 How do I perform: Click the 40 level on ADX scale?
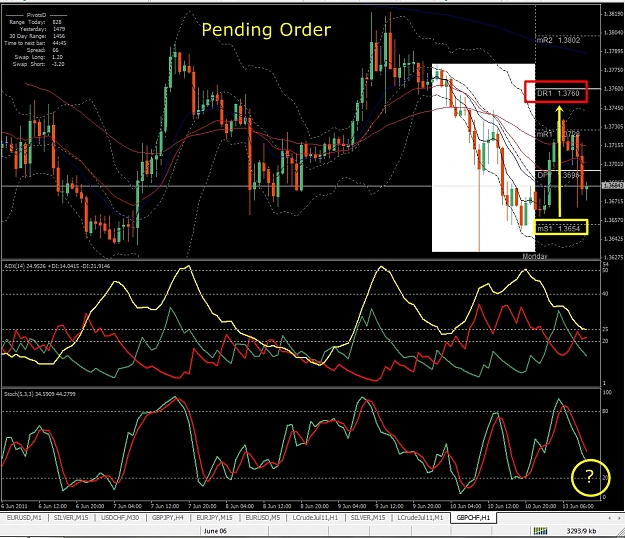605,294
